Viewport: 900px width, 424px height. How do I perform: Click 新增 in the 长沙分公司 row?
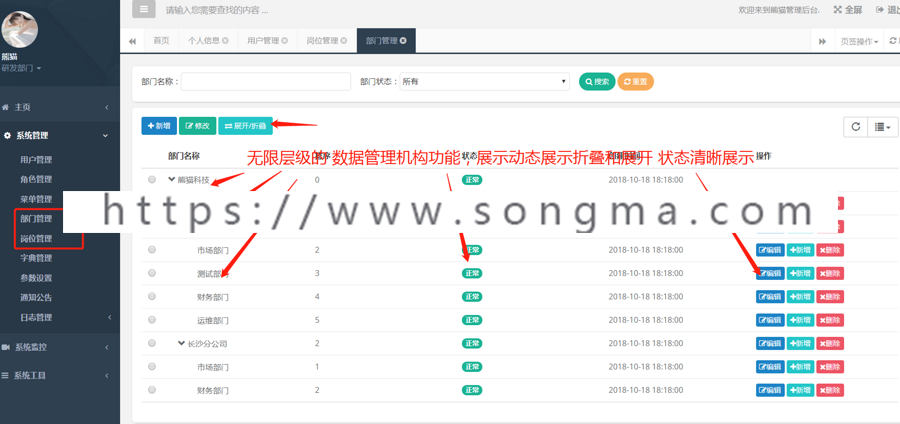(x=800, y=343)
